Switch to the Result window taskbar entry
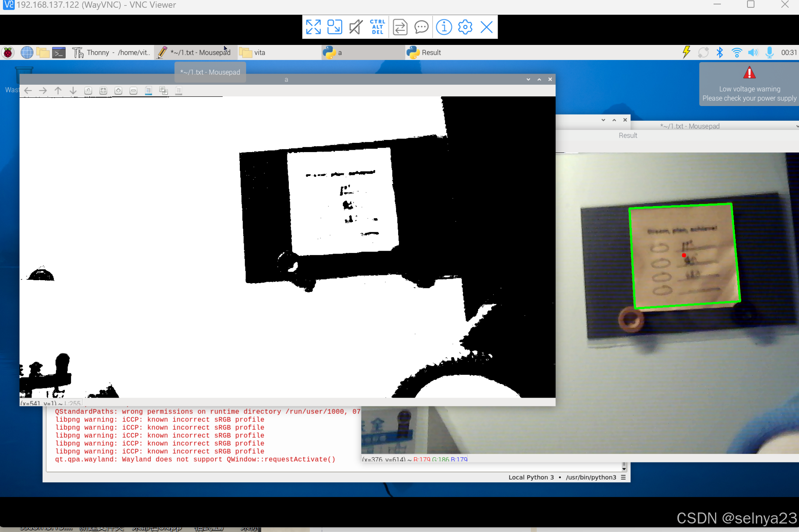This screenshot has width=799, height=532. point(446,53)
